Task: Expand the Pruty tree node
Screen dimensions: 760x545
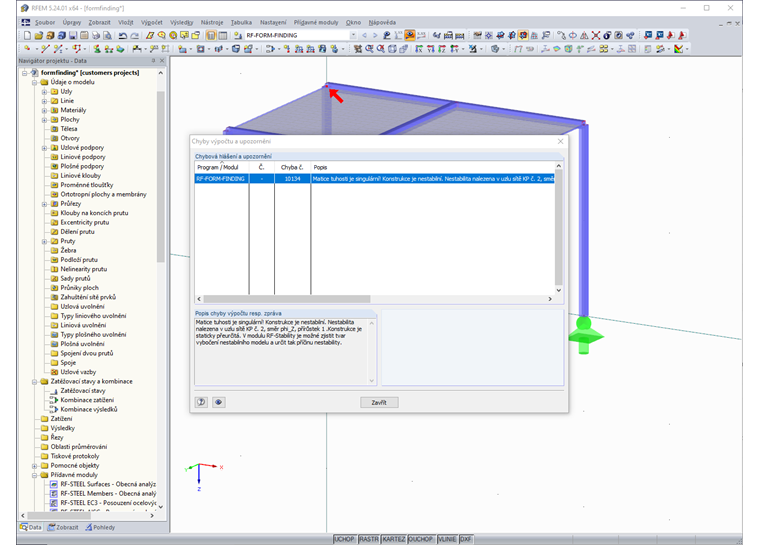Action: [44, 241]
